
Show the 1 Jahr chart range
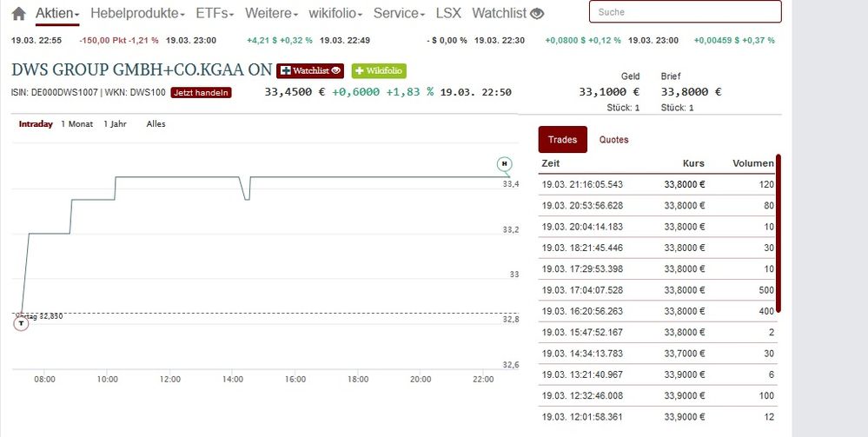coord(115,124)
